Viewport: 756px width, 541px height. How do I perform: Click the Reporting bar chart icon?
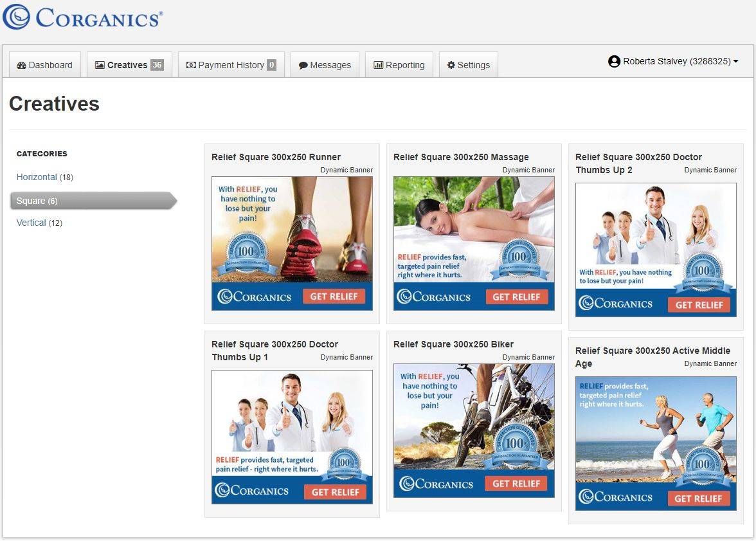pos(379,65)
